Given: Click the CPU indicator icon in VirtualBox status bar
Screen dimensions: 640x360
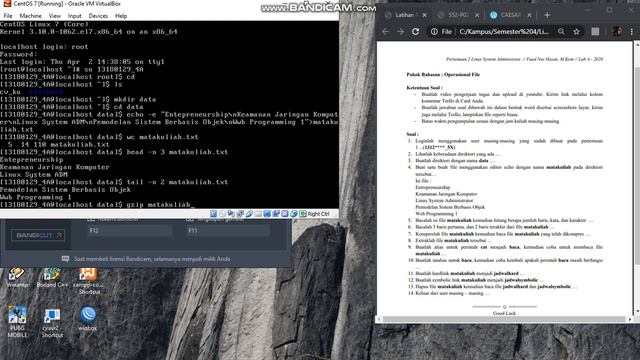Looking at the screenshot, I should tap(285, 214).
